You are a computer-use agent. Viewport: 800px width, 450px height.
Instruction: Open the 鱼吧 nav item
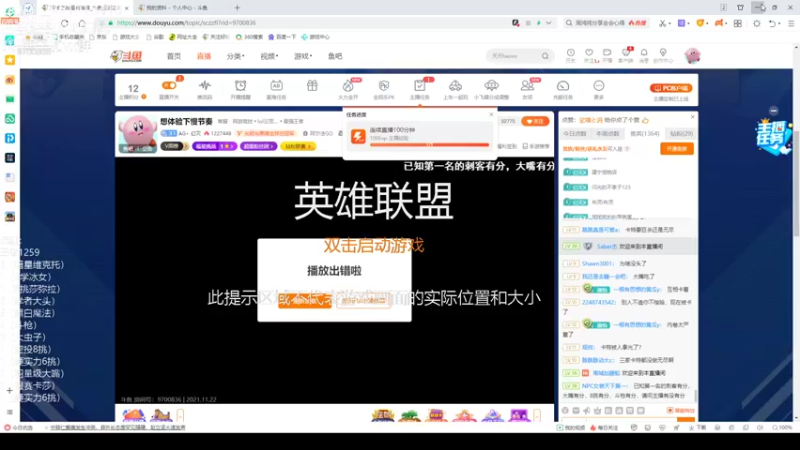335,56
